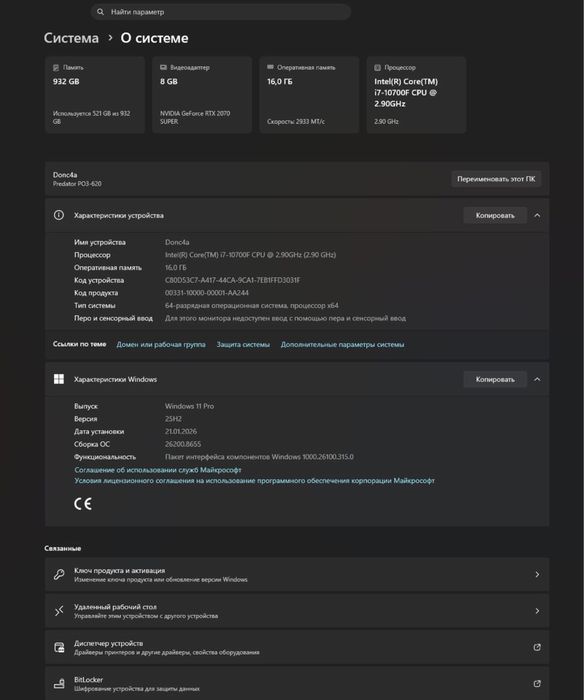This screenshot has width=584, height=700.
Task: Open "Соглашение об использовании служб Майкрософт" link
Action: point(158,470)
